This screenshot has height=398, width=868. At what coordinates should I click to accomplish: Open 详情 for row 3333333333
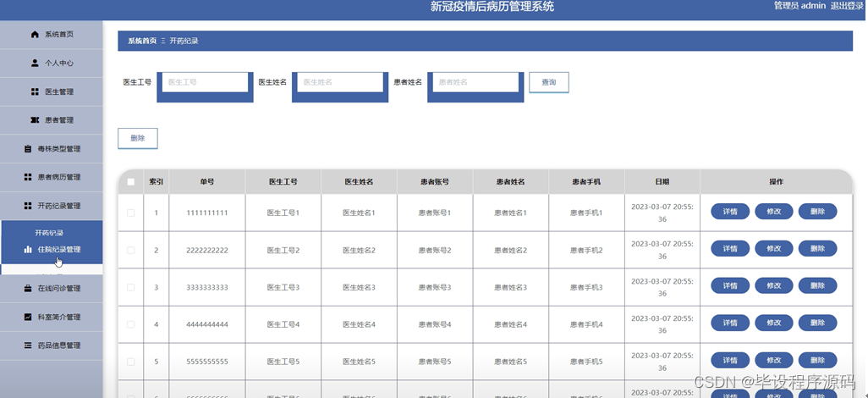(x=730, y=286)
